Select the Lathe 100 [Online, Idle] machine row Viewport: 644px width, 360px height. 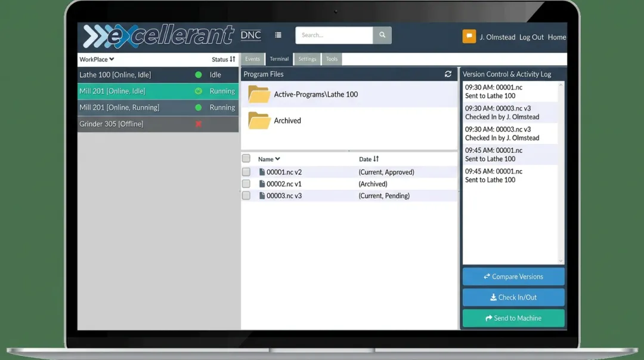pyautogui.click(x=157, y=75)
